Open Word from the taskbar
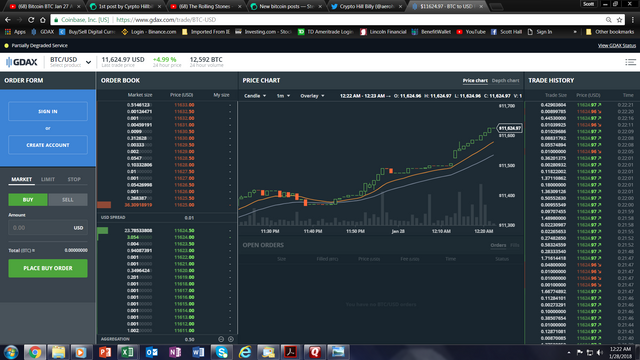Viewport: 640px width, 360px height. (x=198, y=352)
